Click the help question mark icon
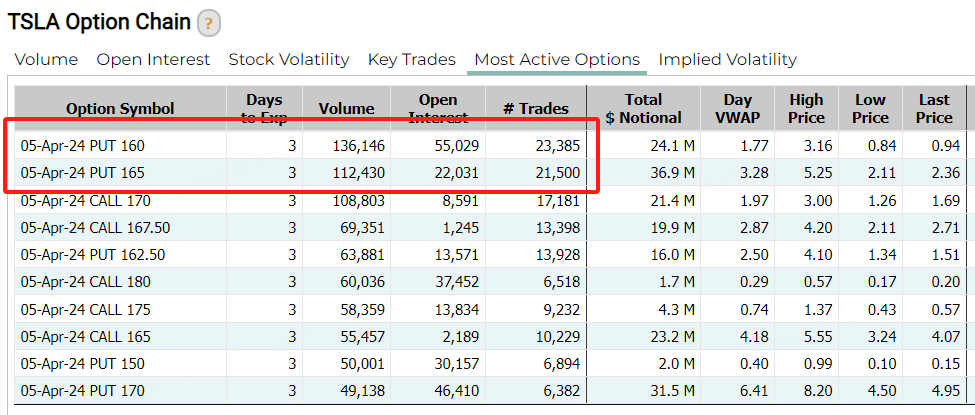This screenshot has height=415, width=975. coord(209,24)
